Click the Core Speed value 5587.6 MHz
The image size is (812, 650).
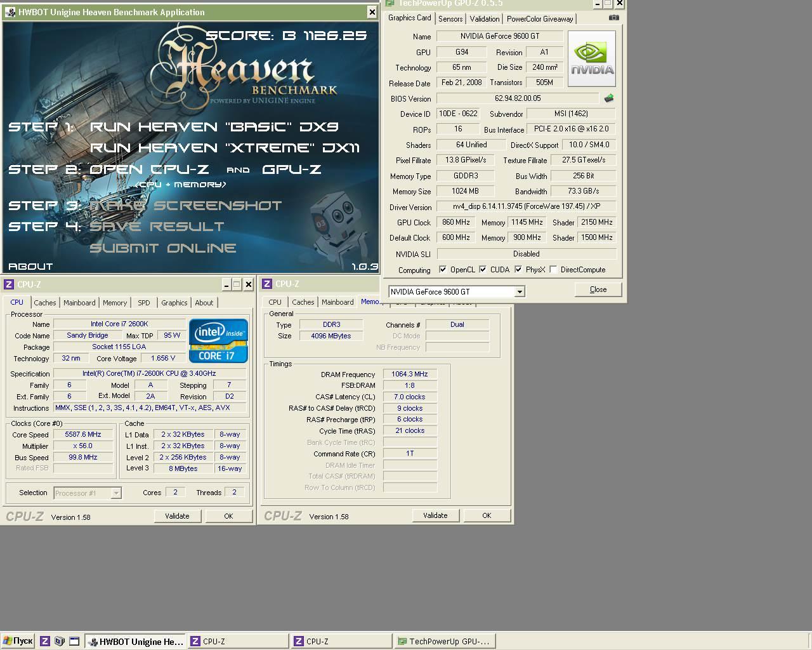click(x=83, y=435)
